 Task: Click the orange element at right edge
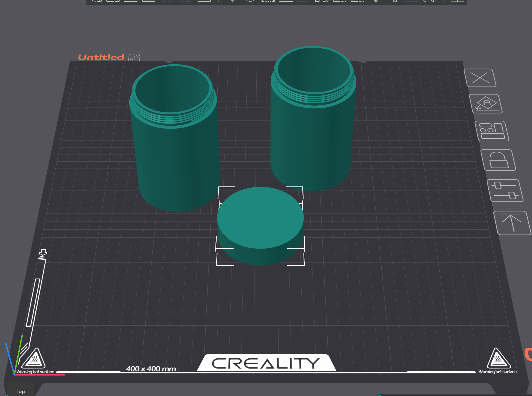pyautogui.click(x=528, y=354)
